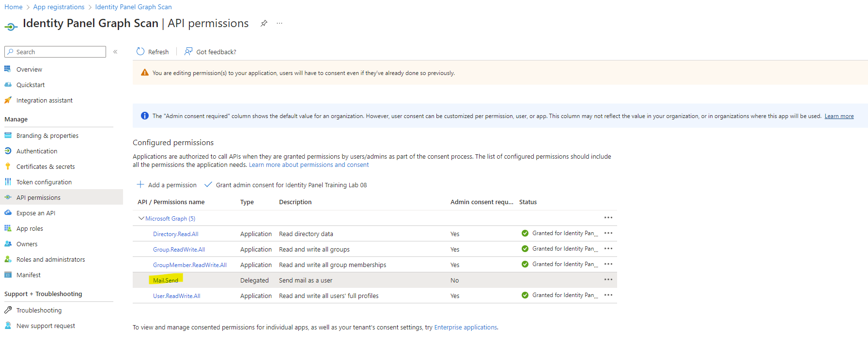This screenshot has height=343, width=868.
Task: Open Learn more about permissions and consent
Action: pos(309,165)
